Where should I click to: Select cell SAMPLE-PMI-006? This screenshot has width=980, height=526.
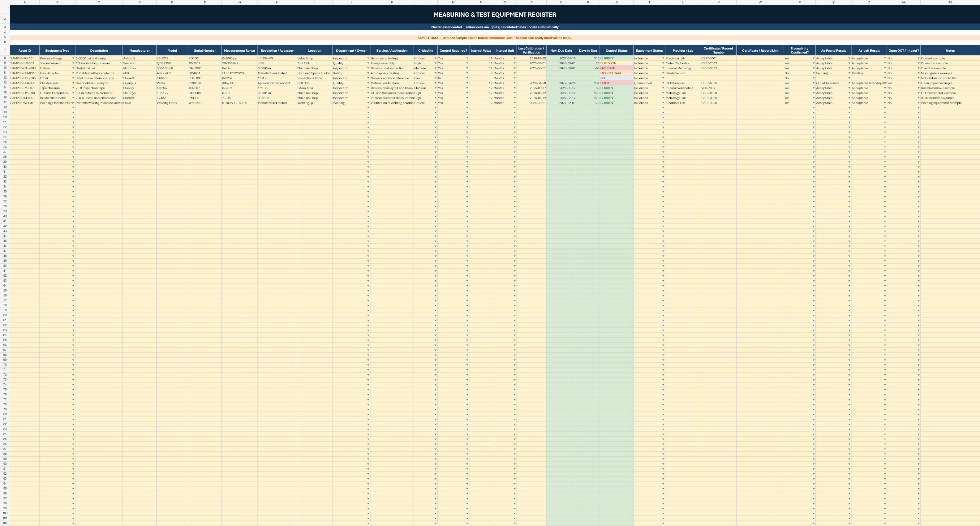(x=25, y=83)
